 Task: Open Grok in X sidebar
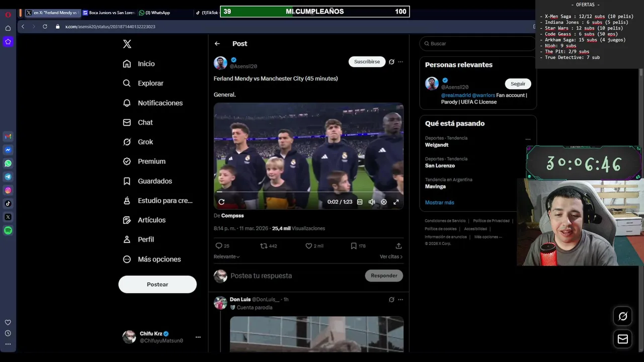pyautogui.click(x=138, y=142)
